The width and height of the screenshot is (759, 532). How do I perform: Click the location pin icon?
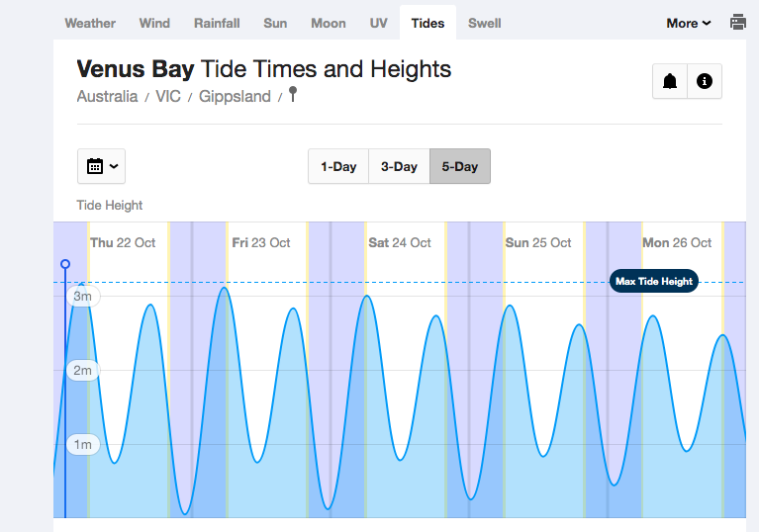point(292,95)
